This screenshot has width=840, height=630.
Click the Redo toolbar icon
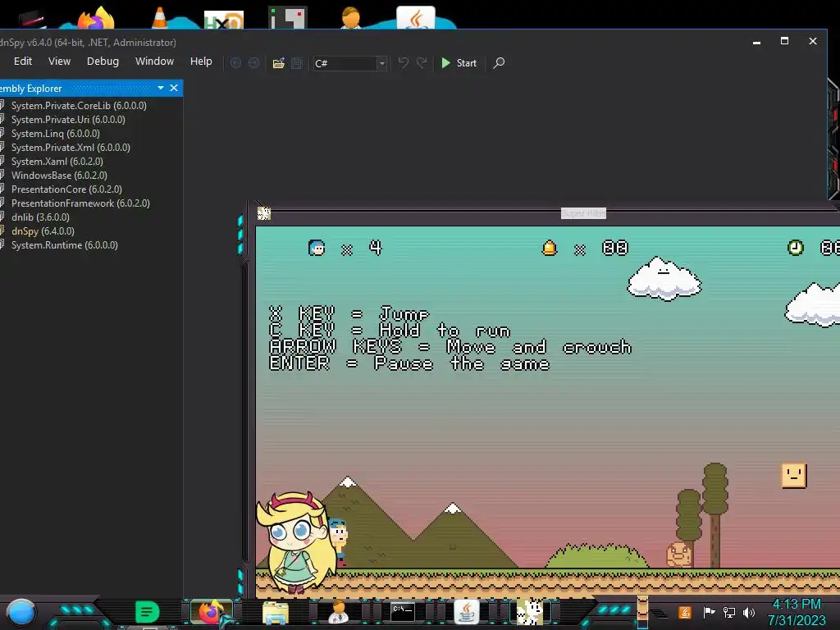tap(422, 63)
